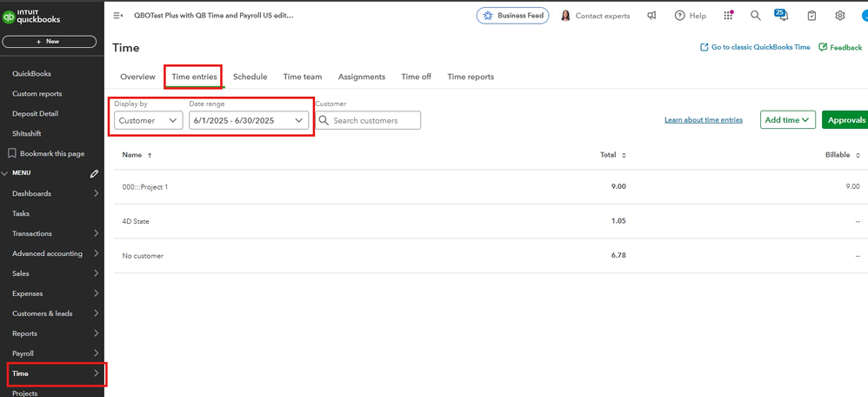868x397 pixels.
Task: Click the external link icon for classic Time
Action: [704, 47]
